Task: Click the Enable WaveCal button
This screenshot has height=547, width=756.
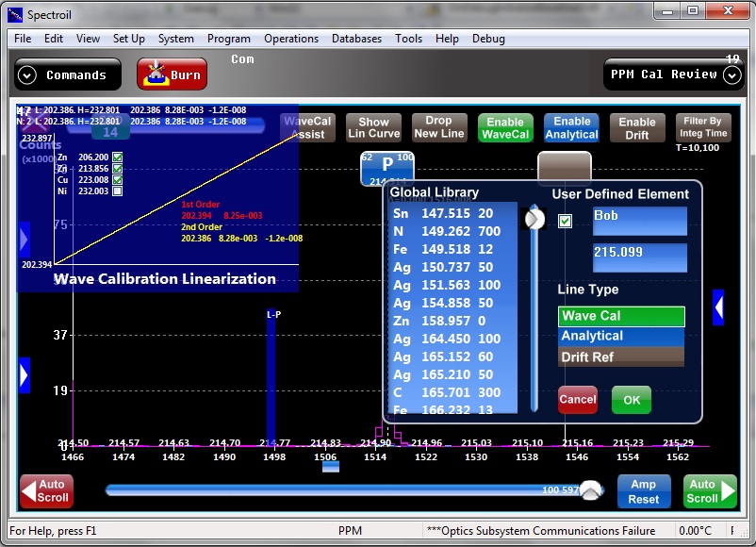Action: 505,128
